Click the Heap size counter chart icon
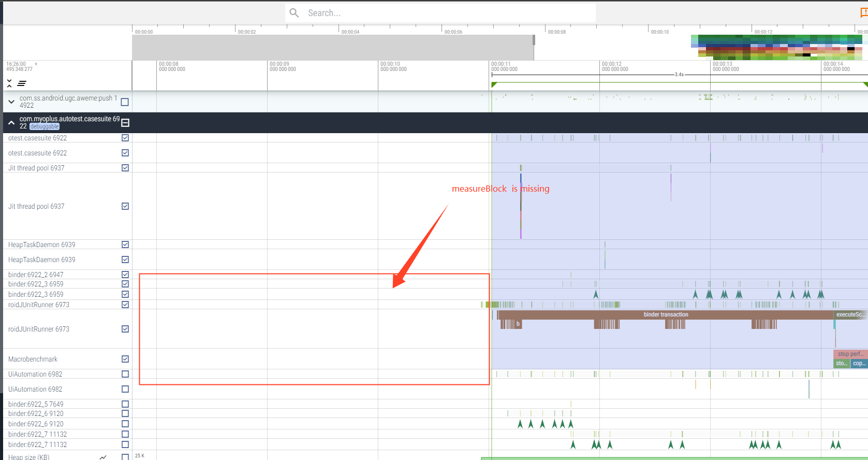The height and width of the screenshot is (460, 868). [103, 457]
